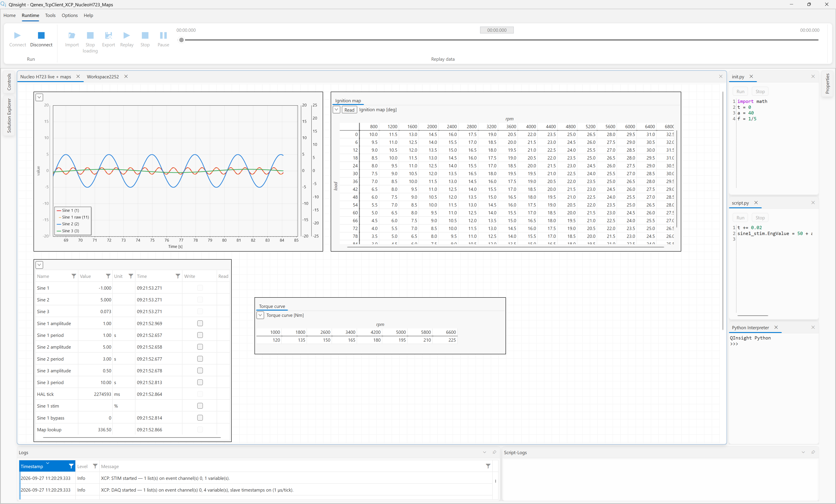
Task: Open the Message column filter in Logs
Action: pyautogui.click(x=488, y=466)
